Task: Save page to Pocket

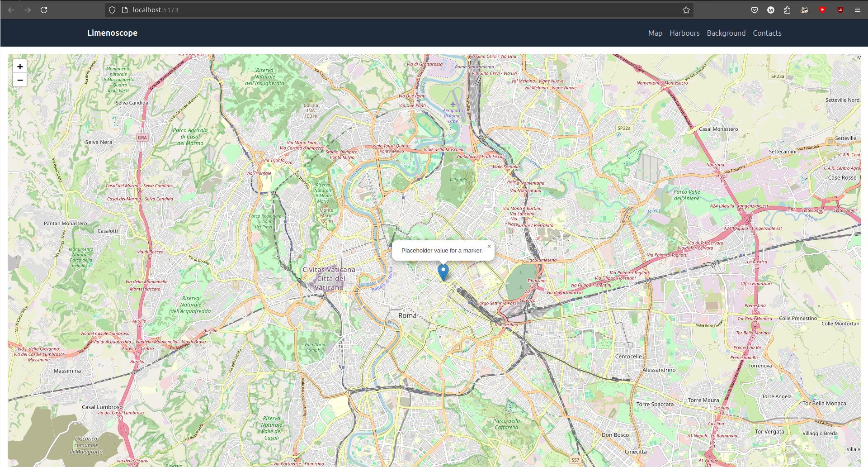Action: point(754,10)
